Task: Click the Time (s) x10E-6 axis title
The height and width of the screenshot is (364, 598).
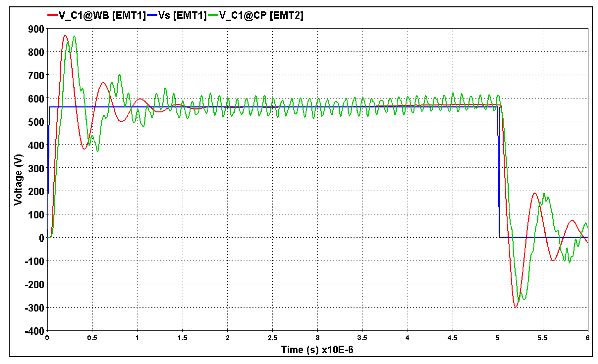Action: pyautogui.click(x=317, y=350)
